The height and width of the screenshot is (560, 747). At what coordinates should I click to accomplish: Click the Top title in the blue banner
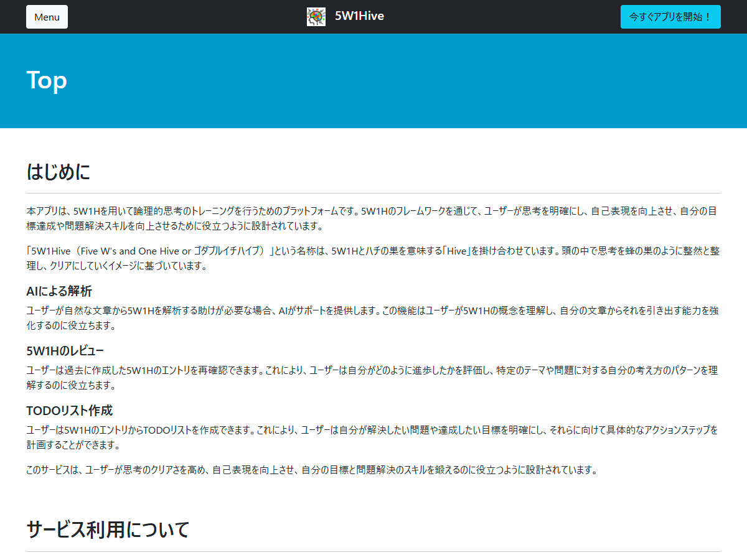click(x=46, y=80)
